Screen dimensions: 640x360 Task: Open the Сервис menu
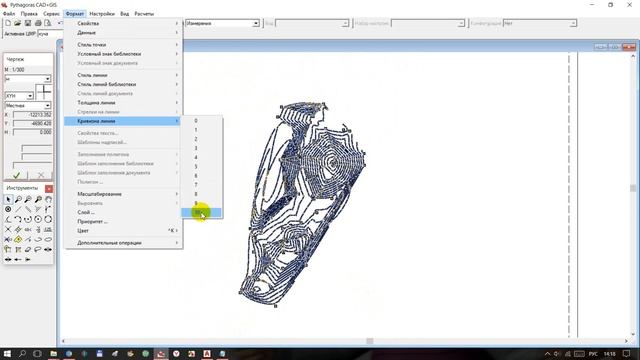click(x=51, y=13)
